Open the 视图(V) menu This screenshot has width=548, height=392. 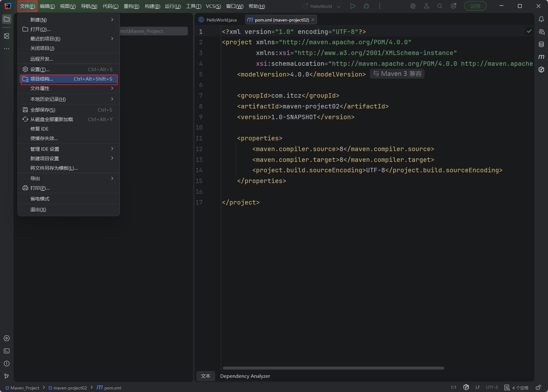coord(68,6)
